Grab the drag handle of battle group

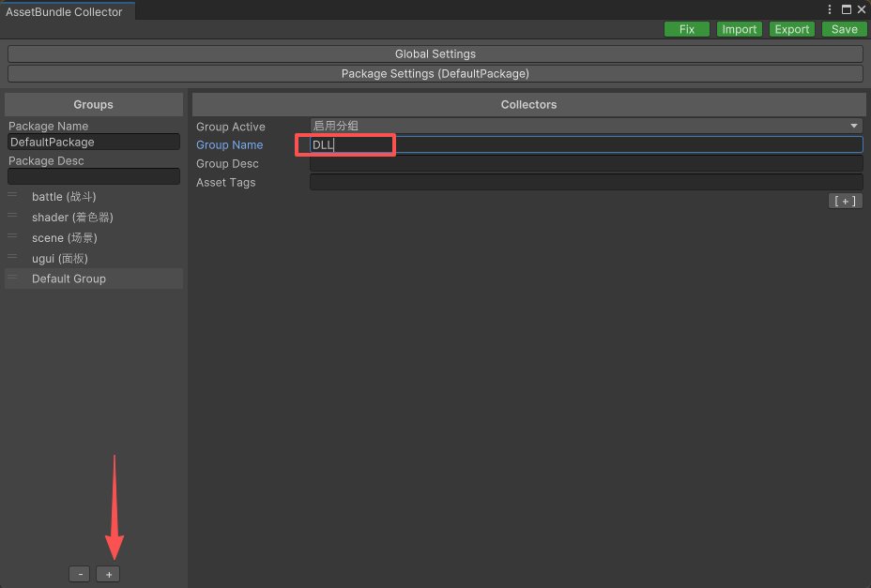12,195
